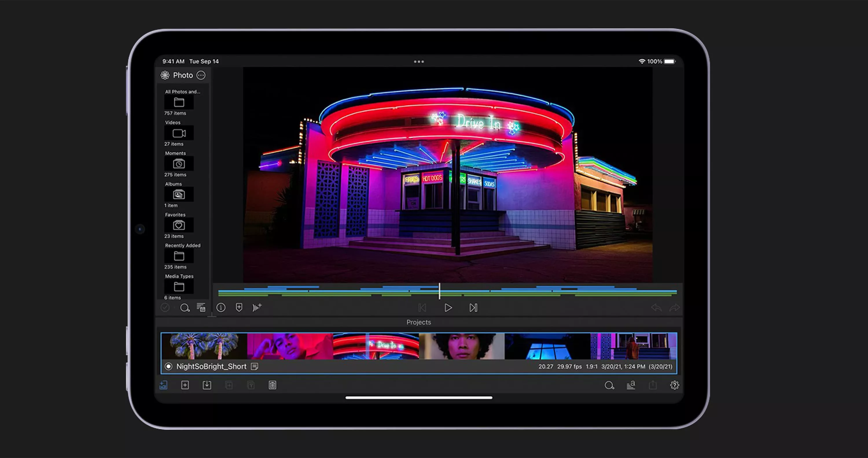Click the timeline playhead
This screenshot has height=458, width=868.
click(x=439, y=291)
